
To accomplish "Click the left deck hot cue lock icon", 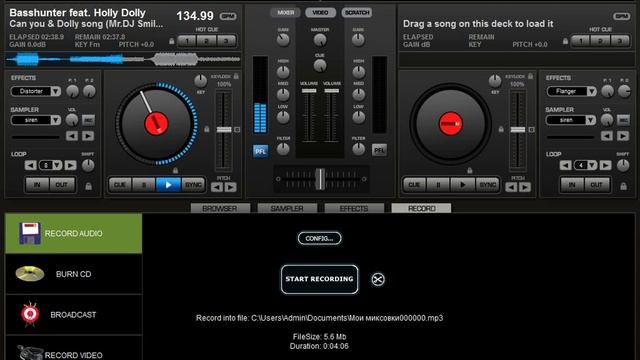I will 171,41.
